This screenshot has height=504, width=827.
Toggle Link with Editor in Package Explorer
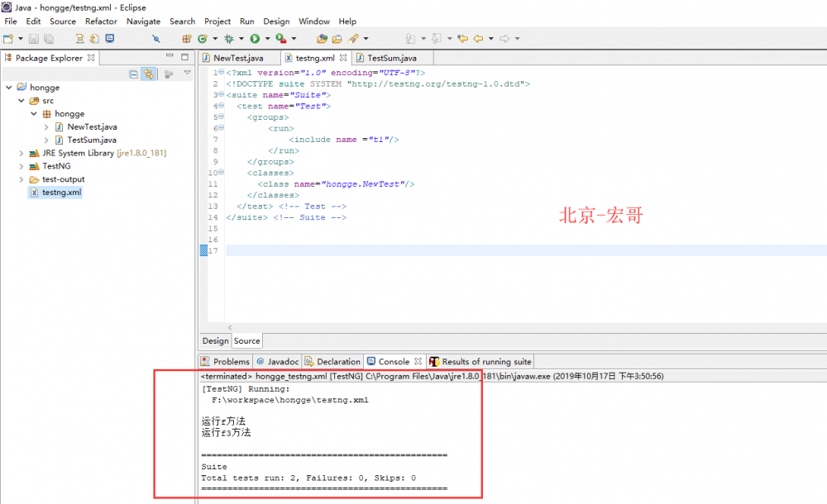149,74
